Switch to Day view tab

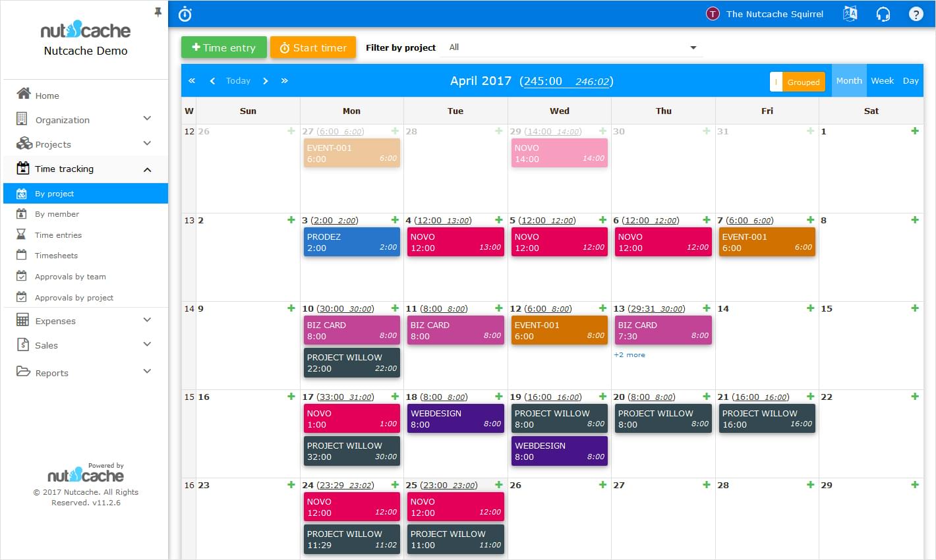tap(911, 80)
